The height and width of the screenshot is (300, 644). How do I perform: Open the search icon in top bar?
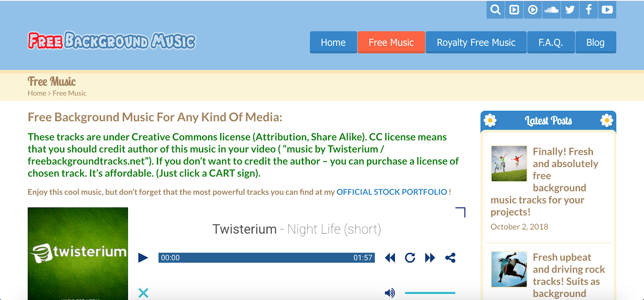coord(495,10)
